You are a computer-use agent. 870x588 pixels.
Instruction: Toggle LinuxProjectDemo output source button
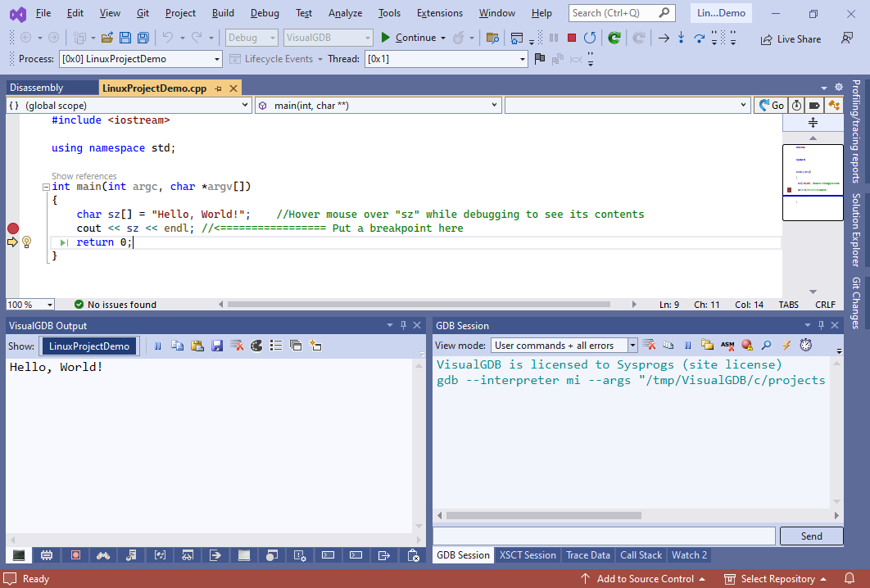coord(89,346)
